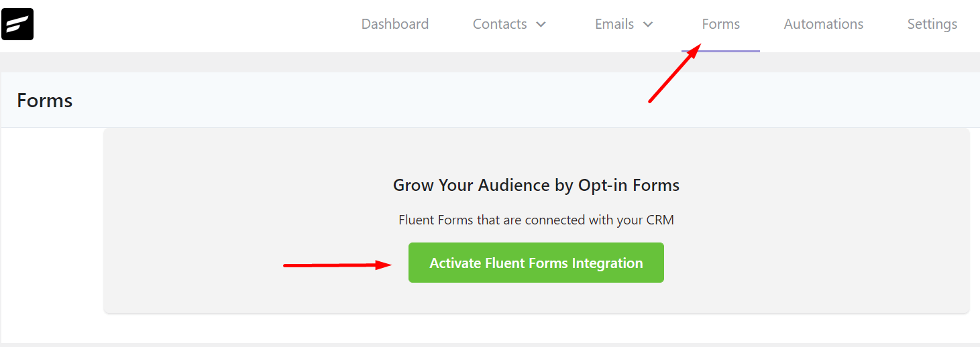
Task: Click the 'Forms' page heading
Action: pyautogui.click(x=44, y=100)
